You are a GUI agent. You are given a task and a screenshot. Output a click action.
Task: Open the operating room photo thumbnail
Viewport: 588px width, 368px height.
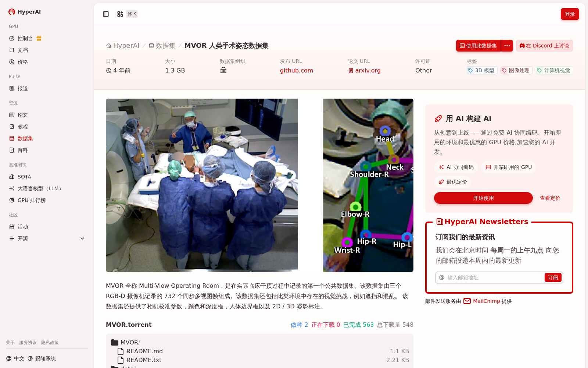click(x=202, y=185)
